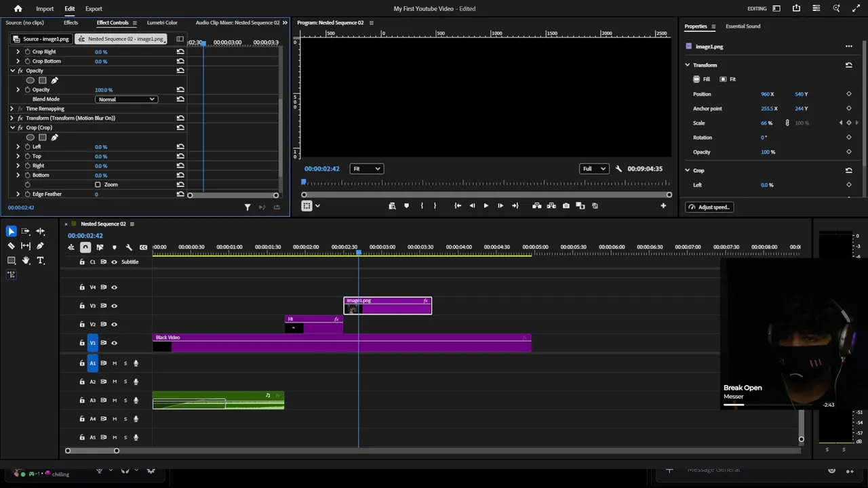Click the Fill button in Transform
Viewport: 868px width, 488px height.
click(x=702, y=79)
